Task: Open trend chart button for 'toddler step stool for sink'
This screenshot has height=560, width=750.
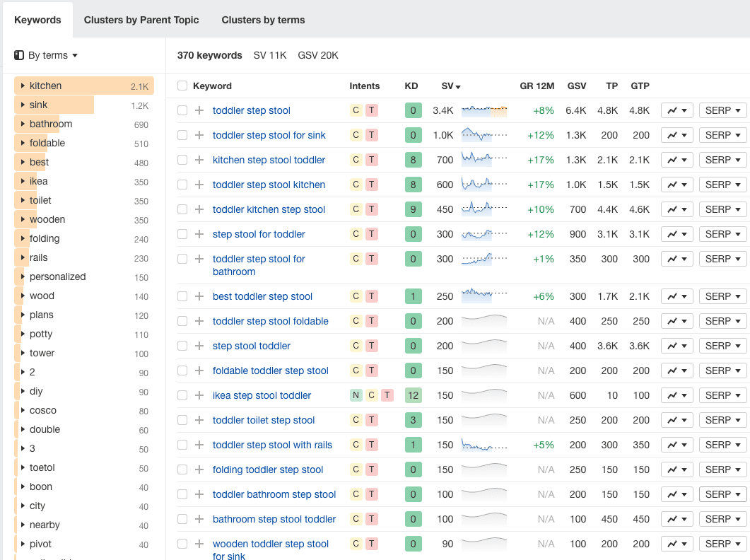Action: coord(676,135)
